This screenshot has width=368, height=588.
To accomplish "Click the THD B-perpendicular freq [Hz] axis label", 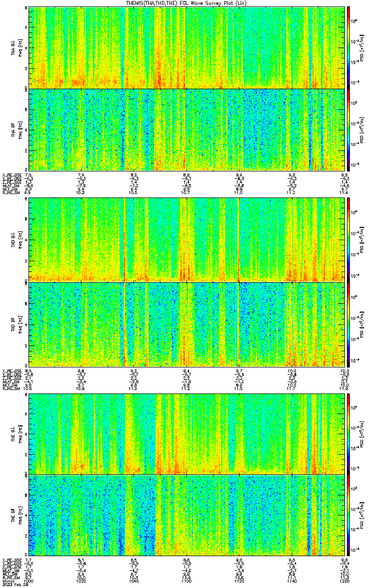I will coord(20,240).
